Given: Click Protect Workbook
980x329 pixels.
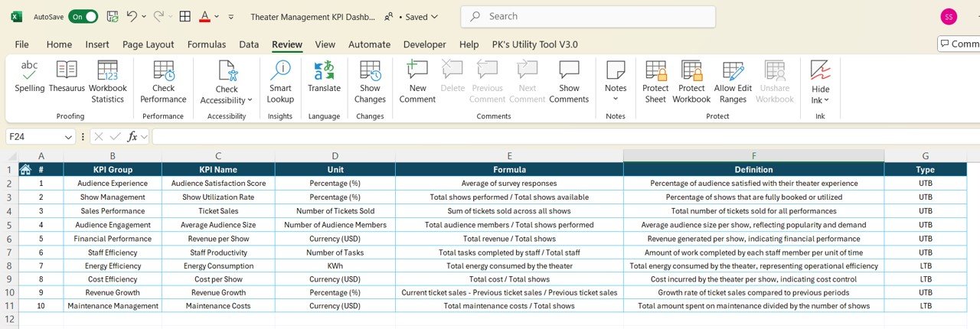Looking at the screenshot, I should click(x=691, y=83).
